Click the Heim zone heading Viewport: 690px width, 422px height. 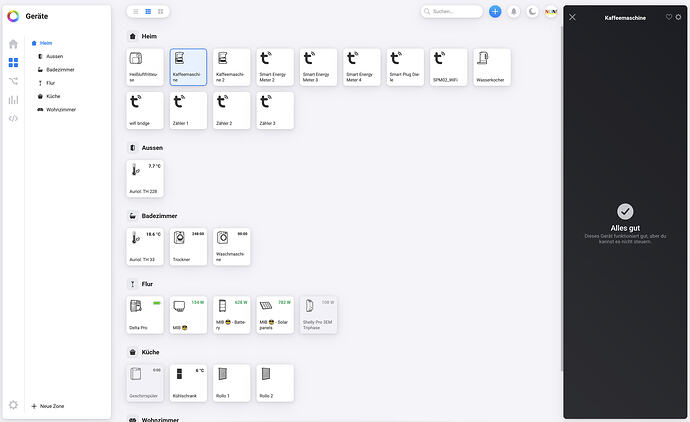coord(149,36)
